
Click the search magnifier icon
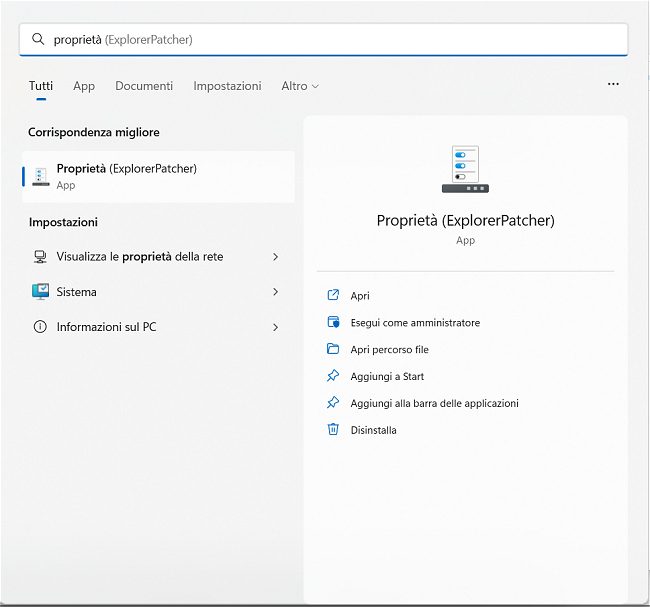click(38, 40)
